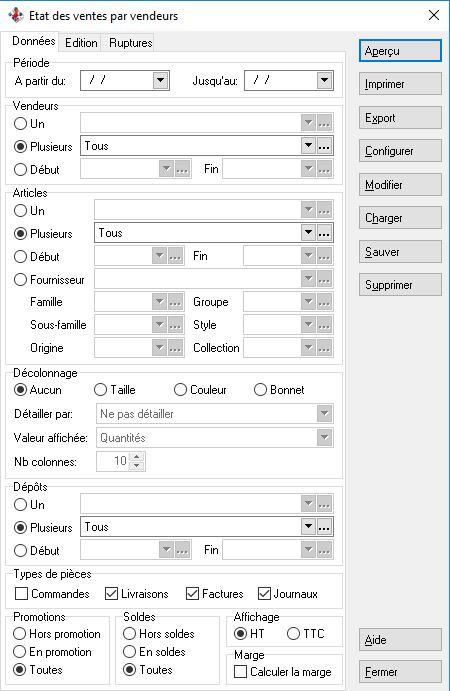
Task: Switch to the Edition tab
Action: coord(81,43)
